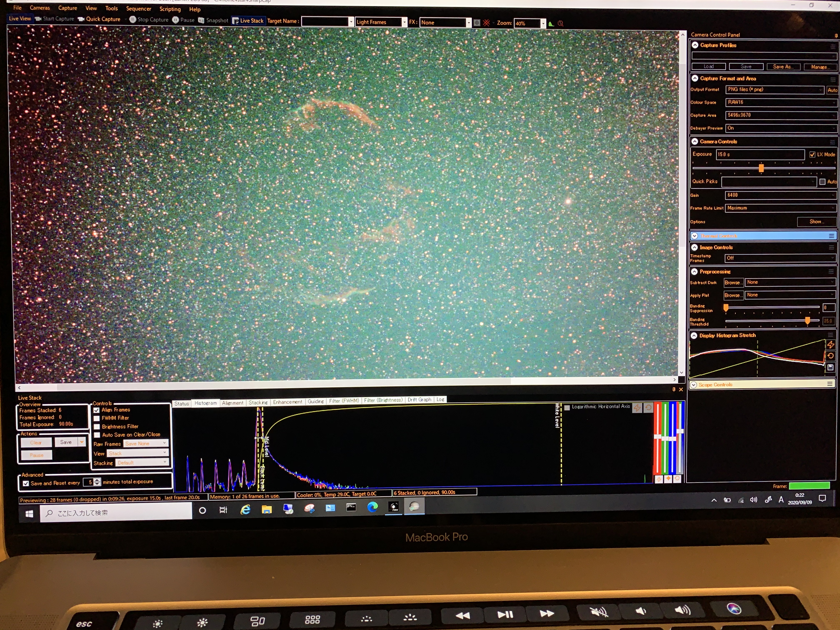
Task: Open the Zoom percentage dropdown
Action: (x=543, y=24)
